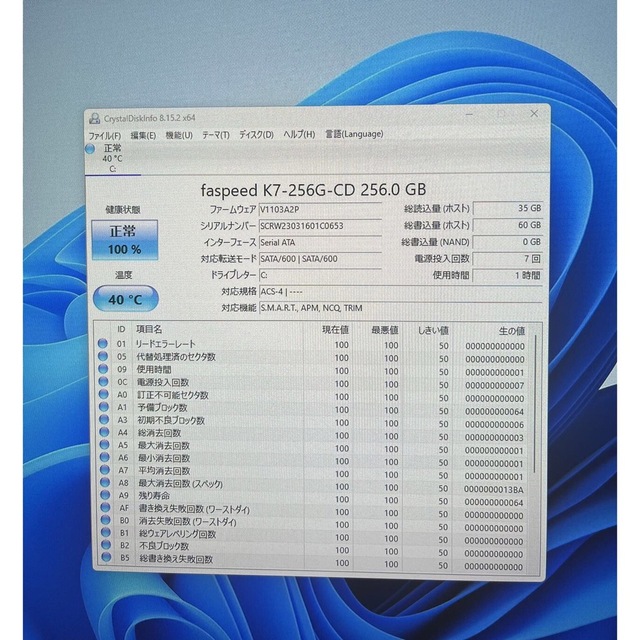Viewport: 640px width, 640px height.
Task: Click the 残り寿命 attribute name
Action: click(154, 496)
